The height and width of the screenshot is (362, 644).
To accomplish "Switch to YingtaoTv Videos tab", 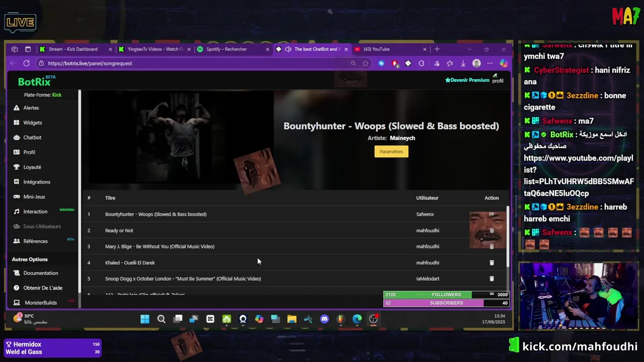I will coord(155,49).
